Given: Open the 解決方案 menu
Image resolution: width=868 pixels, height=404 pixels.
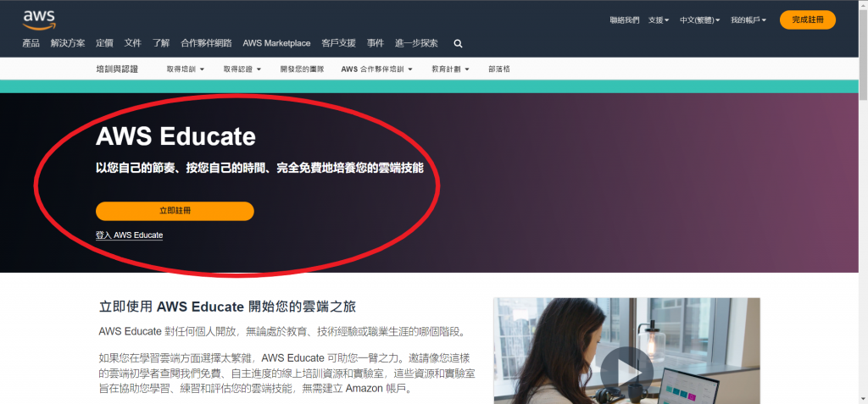Looking at the screenshot, I should (68, 43).
